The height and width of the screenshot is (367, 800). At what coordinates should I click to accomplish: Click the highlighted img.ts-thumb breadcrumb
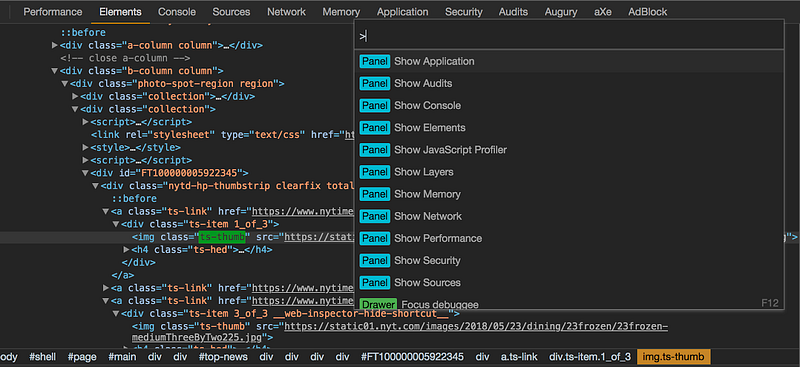(673, 356)
